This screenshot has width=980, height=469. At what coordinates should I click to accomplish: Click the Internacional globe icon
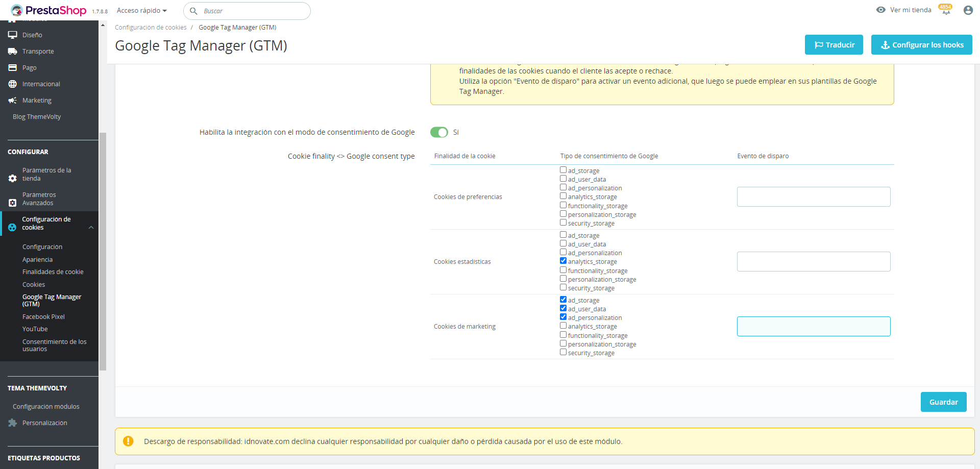pos(13,84)
